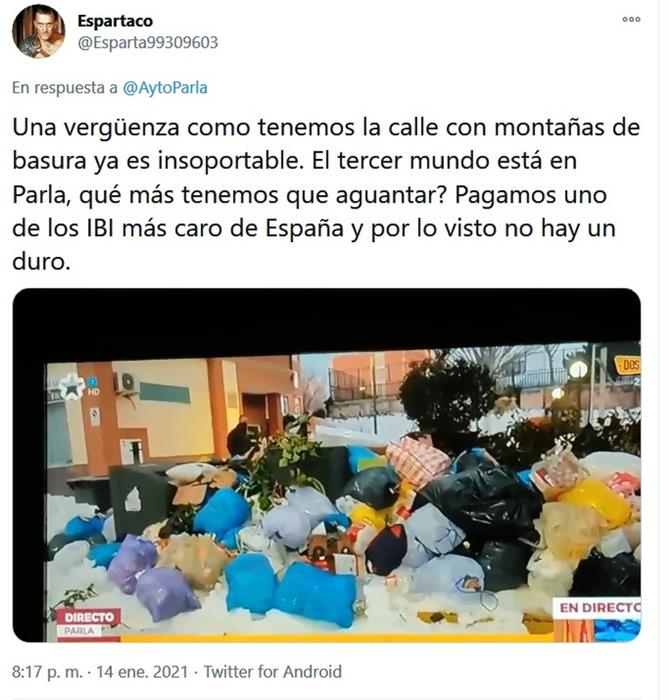Play the embedded garbage pile video
669x700 pixels.
[327, 465]
